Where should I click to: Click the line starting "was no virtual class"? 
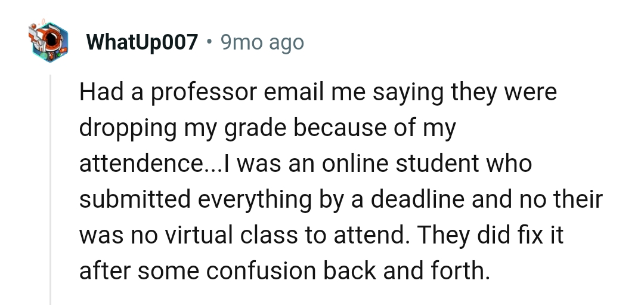coord(321,235)
